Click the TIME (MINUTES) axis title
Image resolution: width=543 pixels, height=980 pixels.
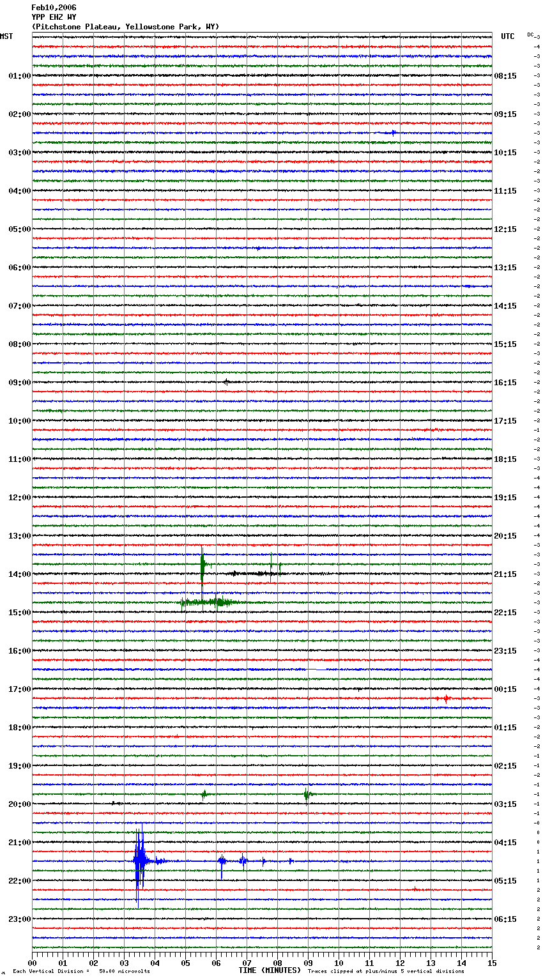pyautogui.click(x=270, y=970)
